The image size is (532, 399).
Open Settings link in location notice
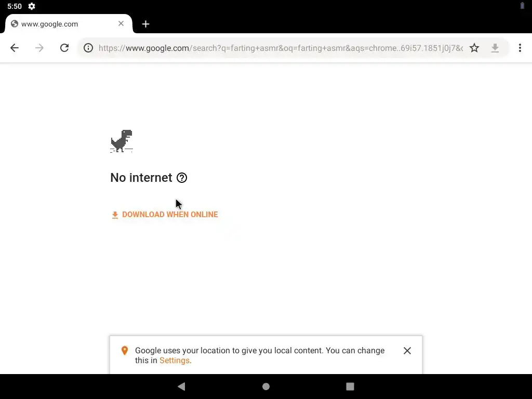click(x=175, y=361)
